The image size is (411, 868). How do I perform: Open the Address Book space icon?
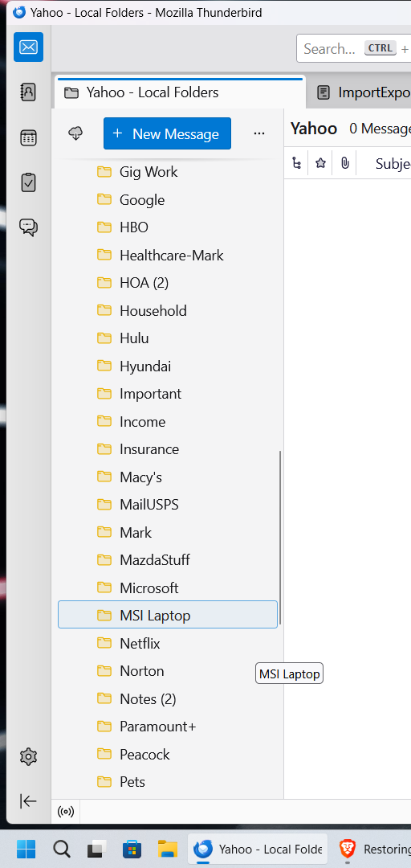tap(28, 92)
